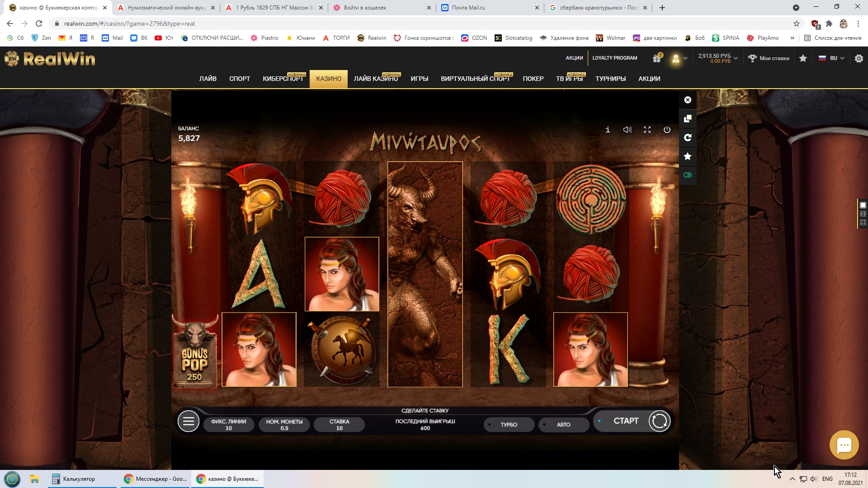Reload the game using the refresh icon
This screenshot has height=488, width=868.
pos(688,137)
